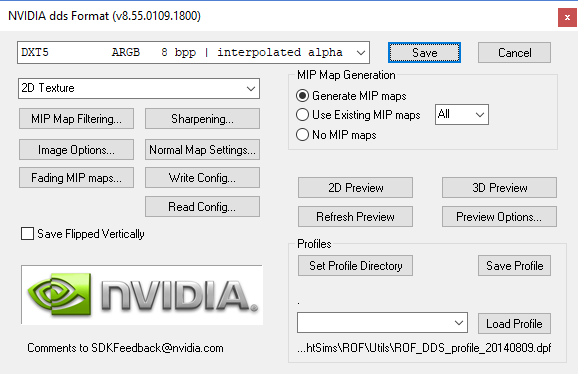Click the ROF_DDS_profile_20140809.dpf path text
Viewport: 578px width, 374px height.
(424, 348)
